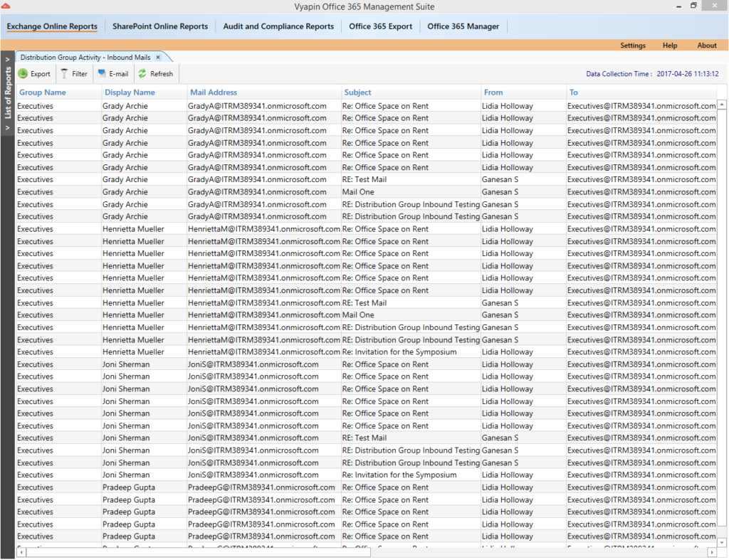729x560 pixels.
Task: Click the Export button label
Action: coord(41,73)
